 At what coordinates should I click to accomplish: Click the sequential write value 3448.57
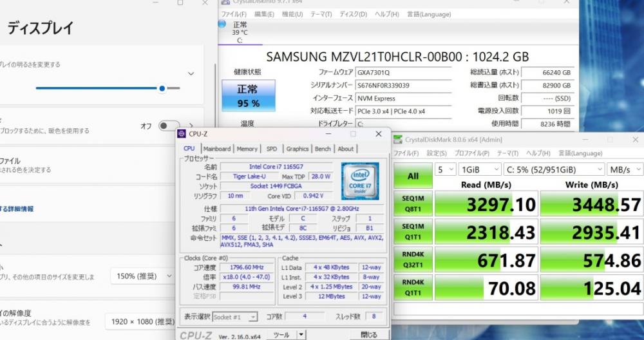(591, 204)
